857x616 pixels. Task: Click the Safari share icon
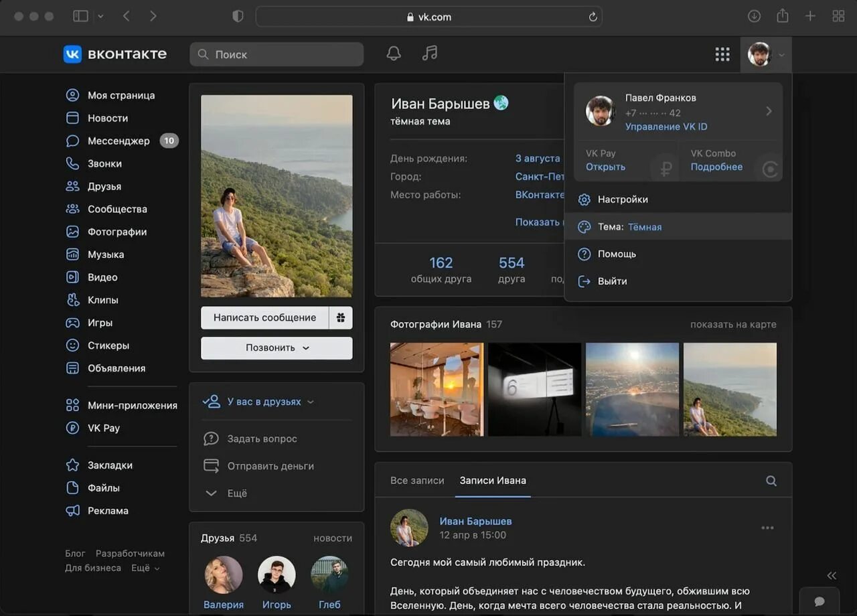click(782, 16)
